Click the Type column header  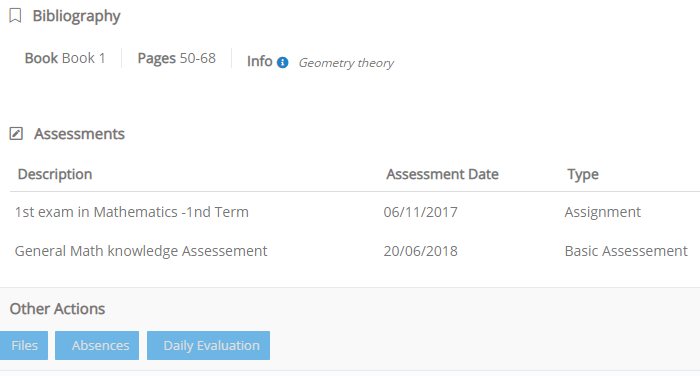click(583, 174)
